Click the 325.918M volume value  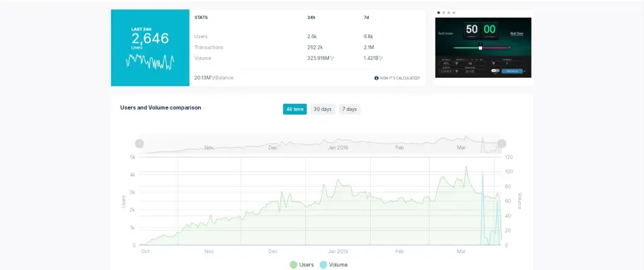coord(318,58)
